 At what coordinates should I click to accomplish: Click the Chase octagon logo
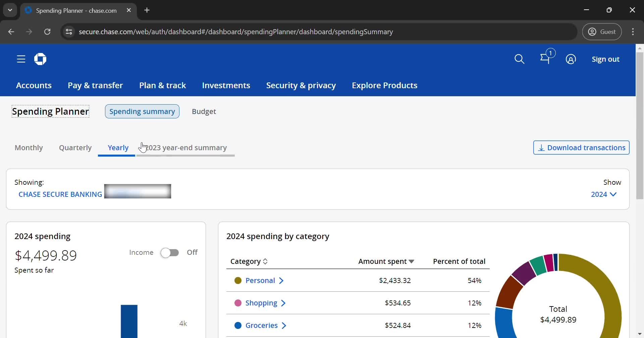(40, 59)
